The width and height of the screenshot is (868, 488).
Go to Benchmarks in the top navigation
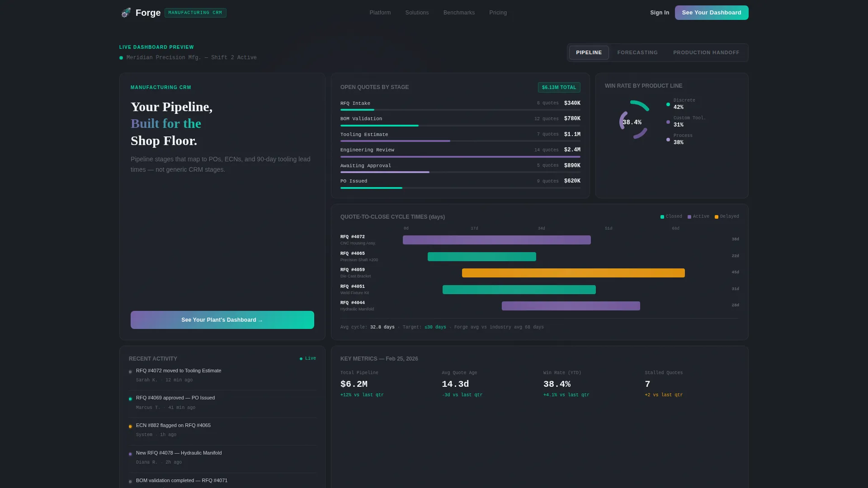point(459,13)
